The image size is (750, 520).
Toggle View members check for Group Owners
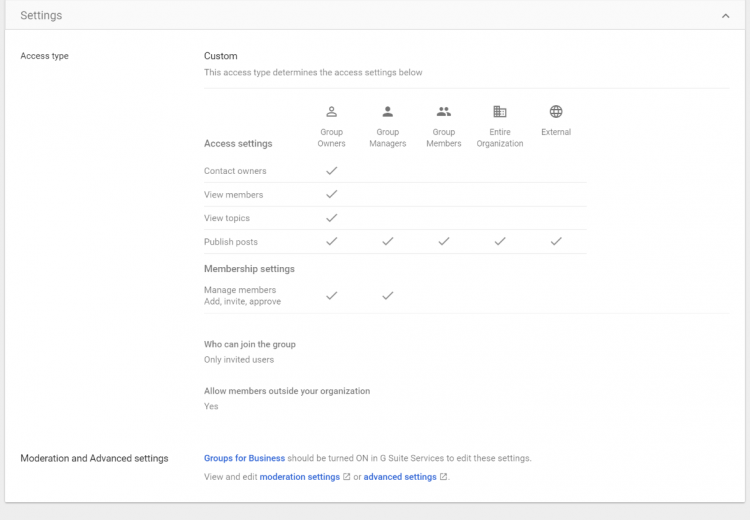[332, 194]
